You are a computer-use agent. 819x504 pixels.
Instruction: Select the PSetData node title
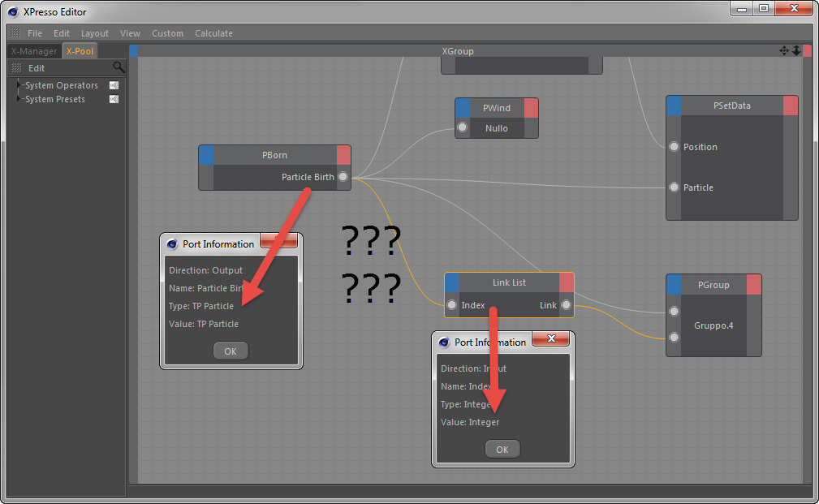pyautogui.click(x=732, y=106)
